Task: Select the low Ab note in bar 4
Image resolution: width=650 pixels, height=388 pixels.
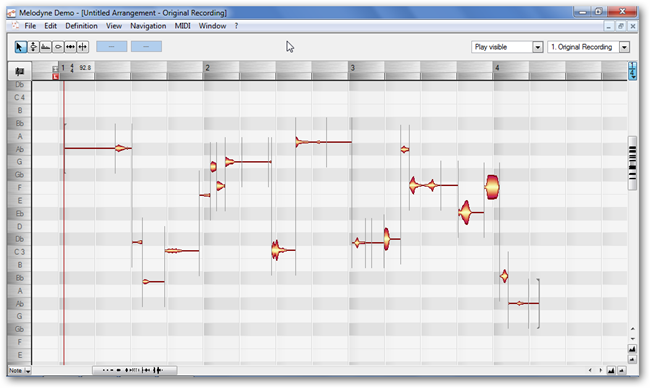Action: point(524,303)
